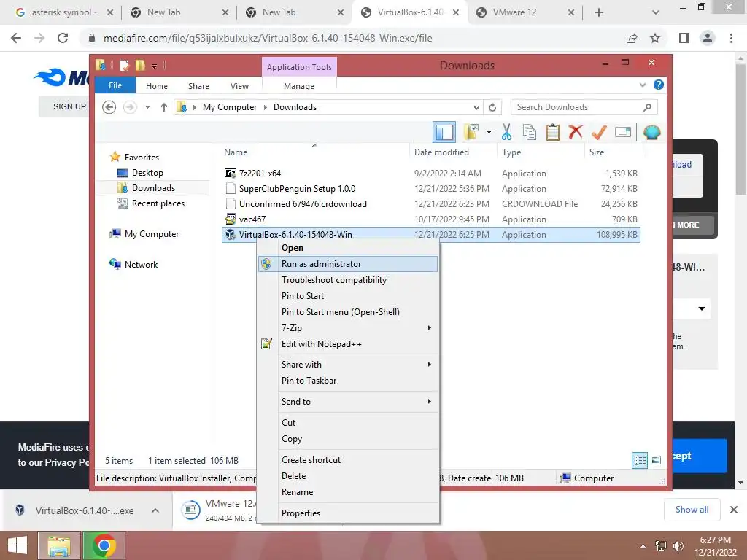The height and width of the screenshot is (560, 747).
Task: Click the Cut scissors toolbar icon
Action: pos(506,132)
